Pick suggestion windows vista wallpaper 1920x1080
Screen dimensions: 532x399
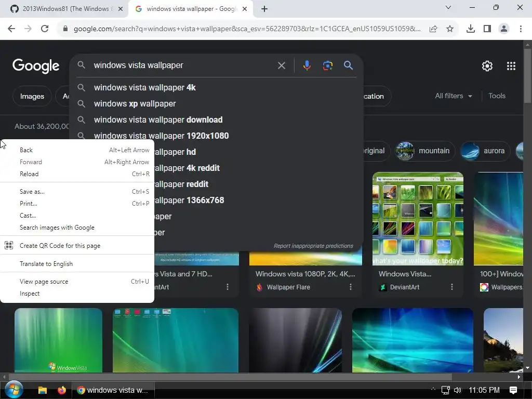click(217, 136)
